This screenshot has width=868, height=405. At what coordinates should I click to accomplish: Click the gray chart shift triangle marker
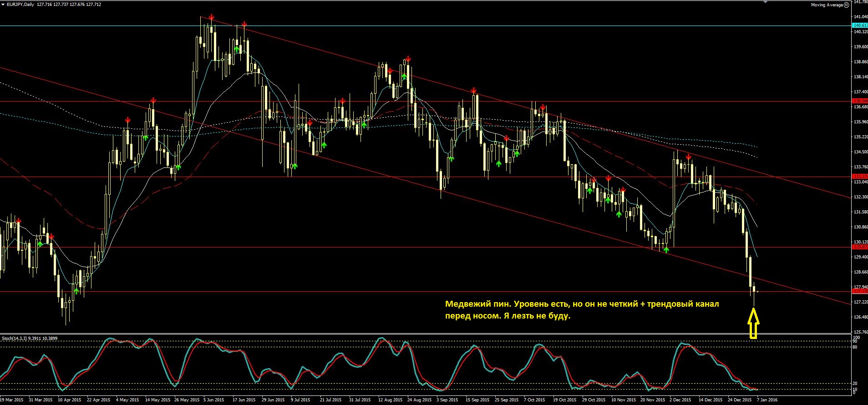(x=765, y=2)
